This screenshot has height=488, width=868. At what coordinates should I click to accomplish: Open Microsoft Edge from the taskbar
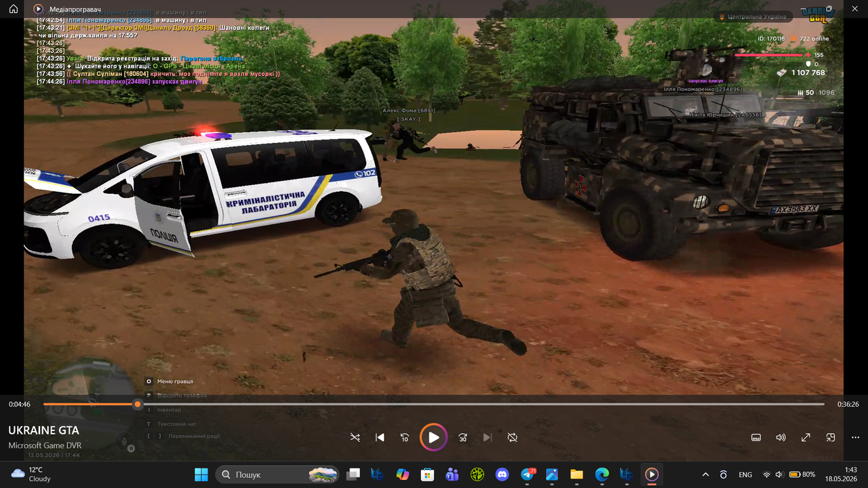click(601, 474)
